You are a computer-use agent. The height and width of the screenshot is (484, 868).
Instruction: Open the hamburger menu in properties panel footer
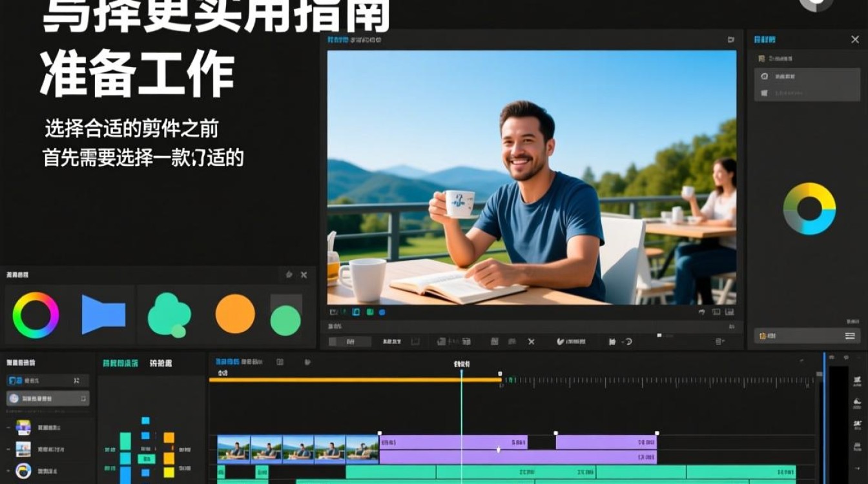click(850, 336)
